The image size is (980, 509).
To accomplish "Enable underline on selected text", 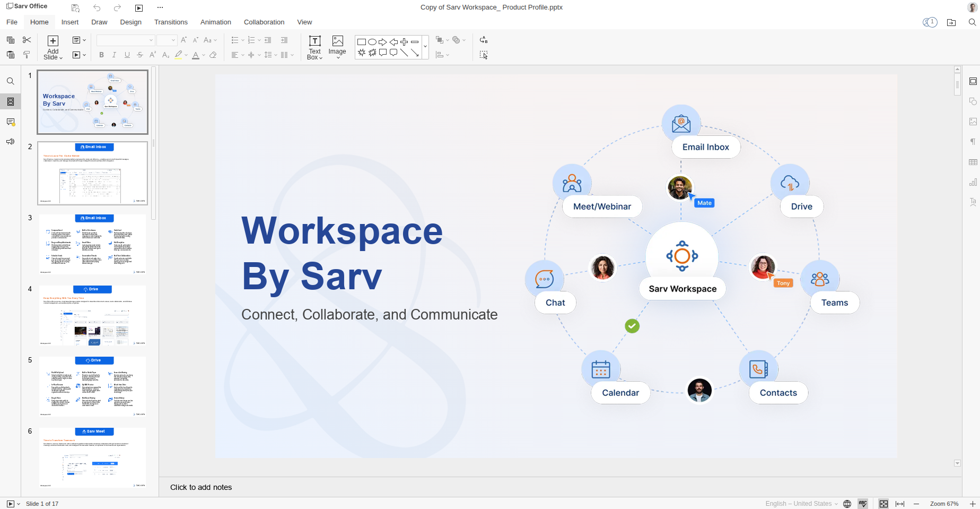I will coord(127,55).
